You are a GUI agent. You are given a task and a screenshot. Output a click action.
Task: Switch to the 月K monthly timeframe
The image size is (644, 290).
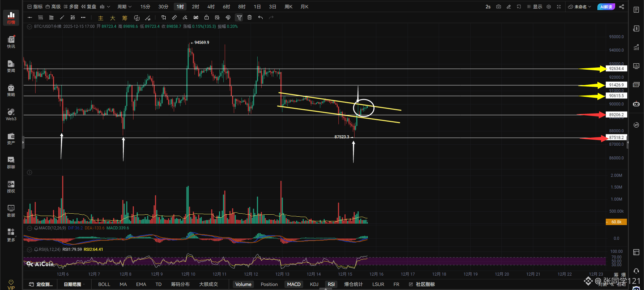[x=305, y=7]
